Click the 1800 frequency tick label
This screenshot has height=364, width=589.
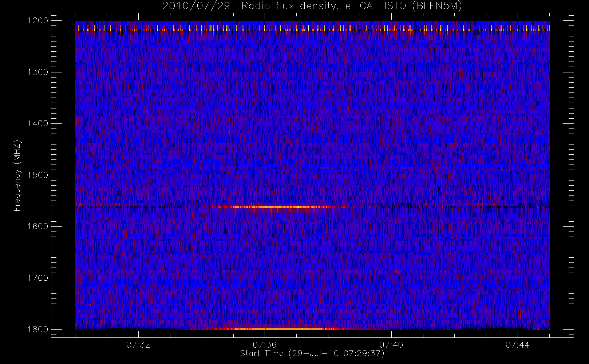point(38,329)
